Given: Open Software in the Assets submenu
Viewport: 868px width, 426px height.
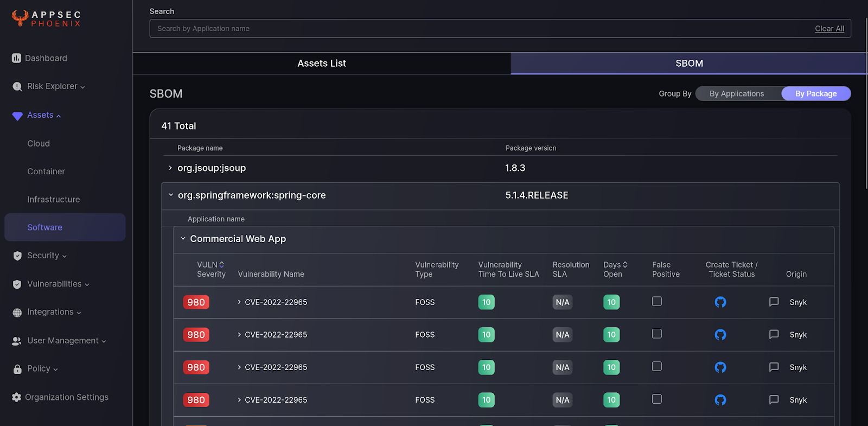Looking at the screenshot, I should pos(44,227).
